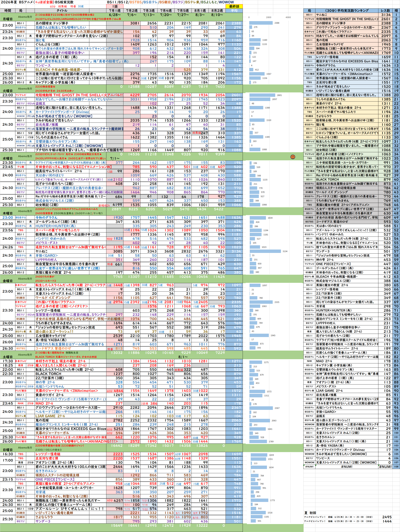
Task: Select the 金曜日 day label
Action: point(8,281)
